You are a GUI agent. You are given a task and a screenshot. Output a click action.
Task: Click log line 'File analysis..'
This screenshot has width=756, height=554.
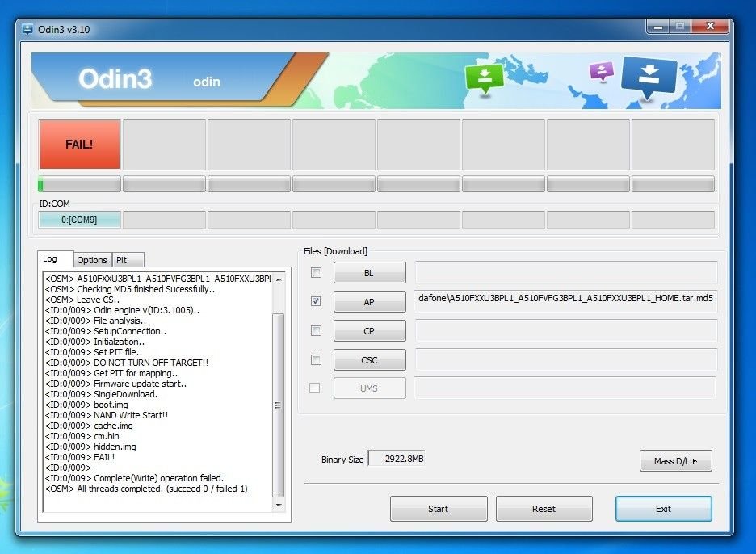(95, 321)
